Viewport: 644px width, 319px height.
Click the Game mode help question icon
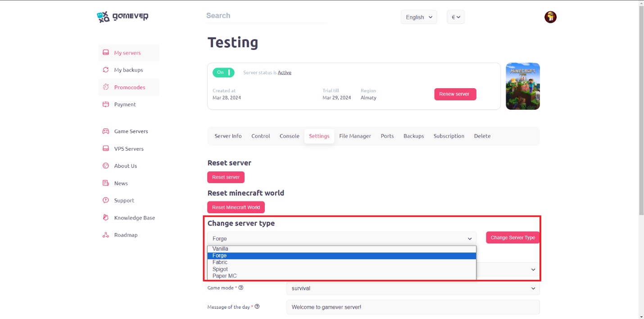(241, 288)
